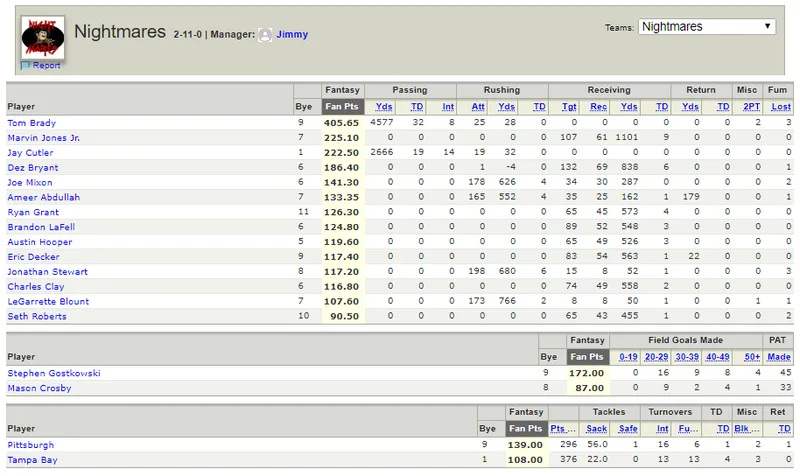
Task: Open Tom Brady player page
Action: 32,123
